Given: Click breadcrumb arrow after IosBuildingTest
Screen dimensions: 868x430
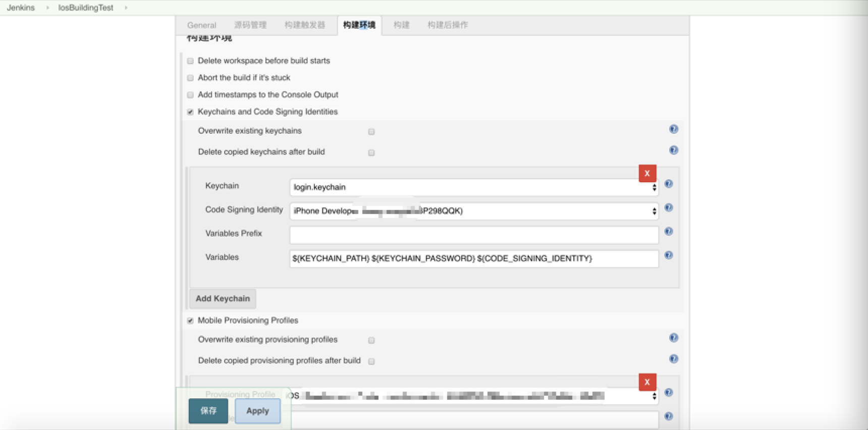Looking at the screenshot, I should click(x=126, y=8).
